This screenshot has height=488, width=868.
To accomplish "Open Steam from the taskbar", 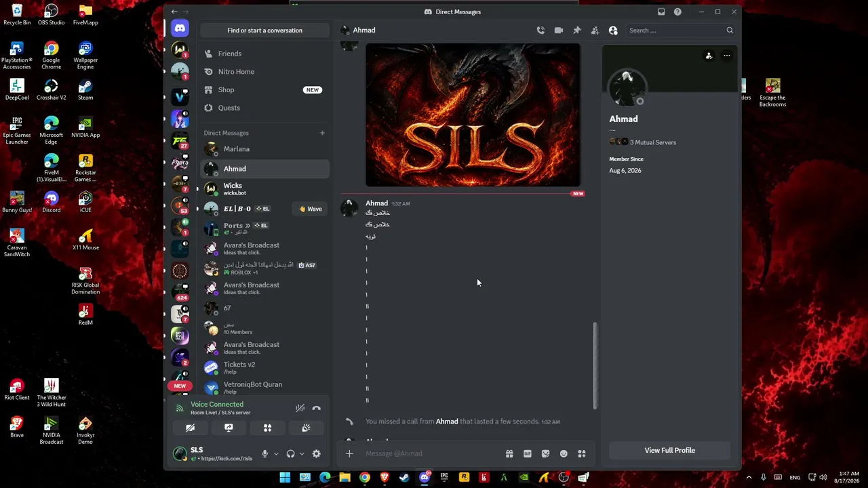I will 404,478.
